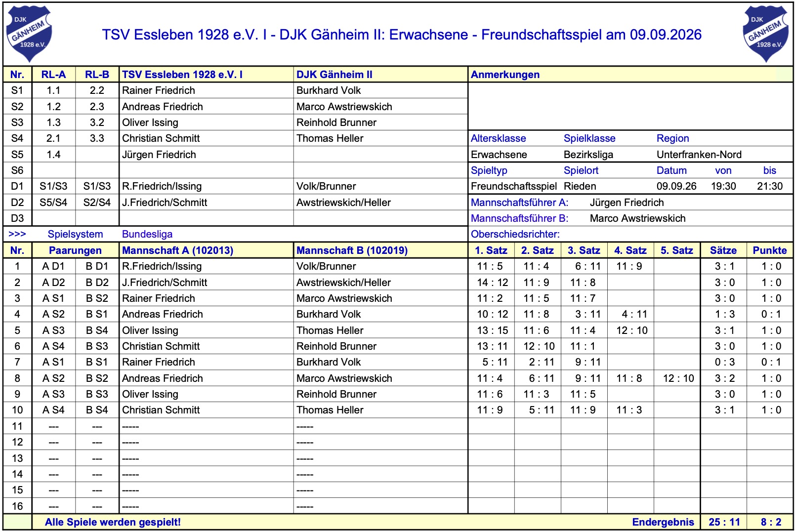The image size is (795, 532).
Task: Click 'Alle Spiele werden gespielt!' note
Action: click(x=113, y=522)
